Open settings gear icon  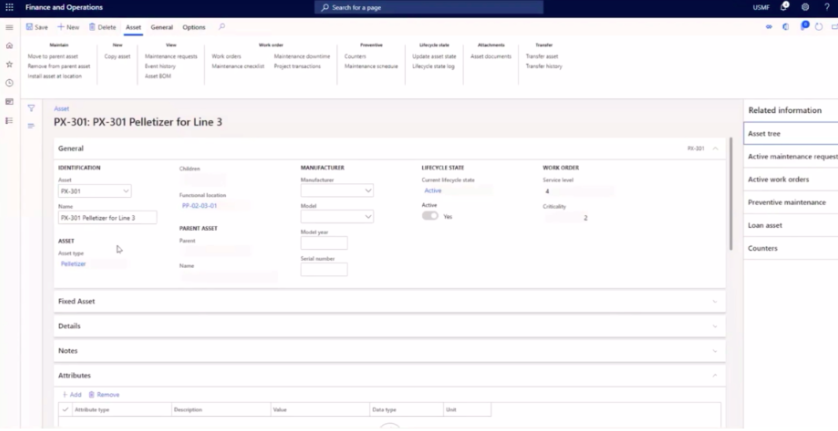[x=805, y=7]
